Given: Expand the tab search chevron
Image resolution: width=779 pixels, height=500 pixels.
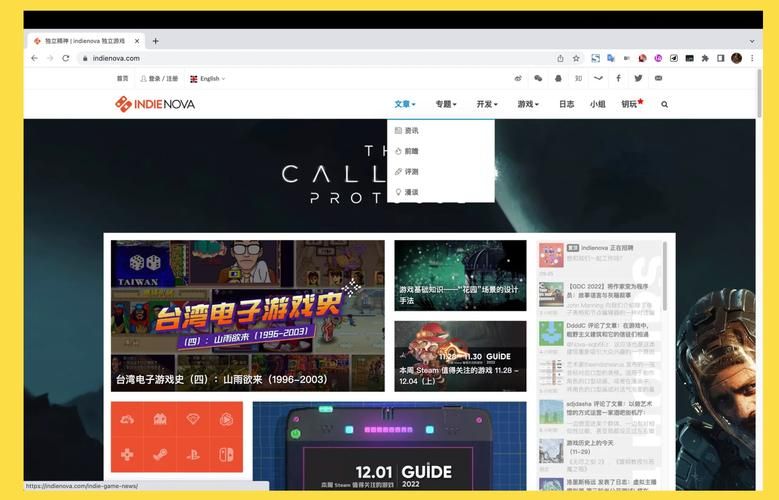Looking at the screenshot, I should pyautogui.click(x=752, y=41).
